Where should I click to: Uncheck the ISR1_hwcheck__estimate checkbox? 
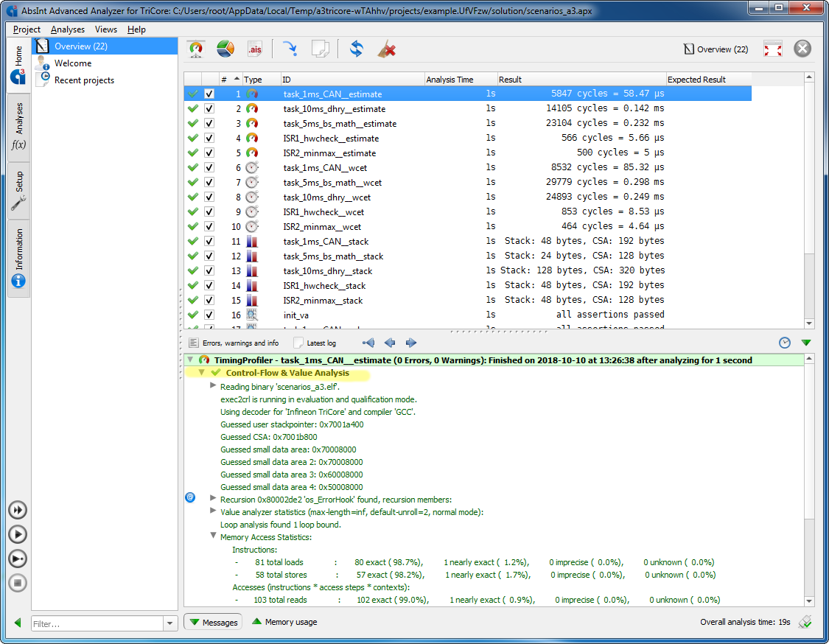point(209,138)
